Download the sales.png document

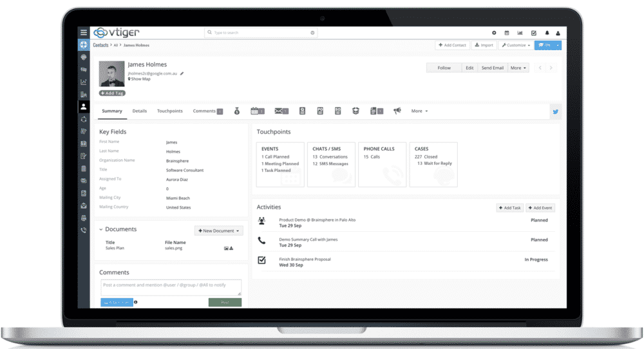(x=231, y=248)
